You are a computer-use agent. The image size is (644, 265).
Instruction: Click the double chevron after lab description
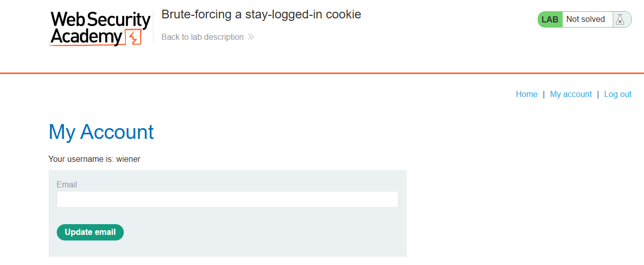251,37
